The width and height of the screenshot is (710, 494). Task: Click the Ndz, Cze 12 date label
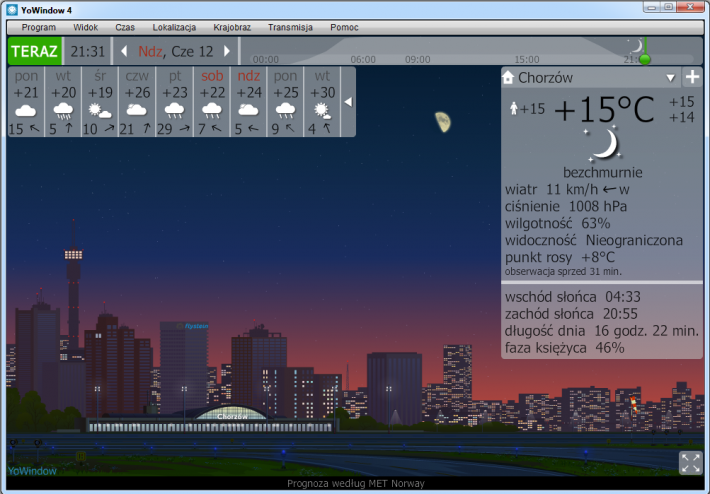(x=176, y=51)
